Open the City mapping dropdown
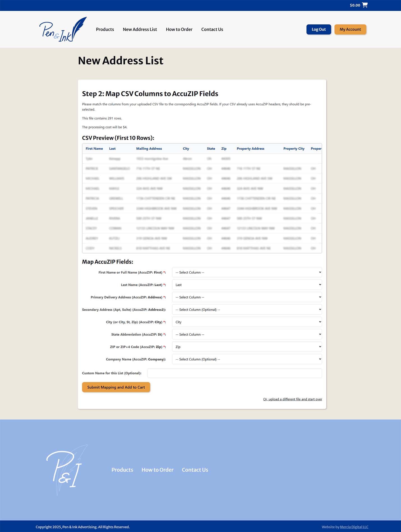Viewport: 401px width, 532px height. tap(247, 322)
